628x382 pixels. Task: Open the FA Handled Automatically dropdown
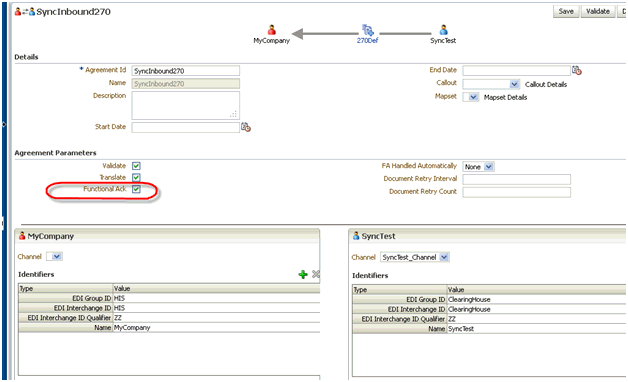pos(479,167)
